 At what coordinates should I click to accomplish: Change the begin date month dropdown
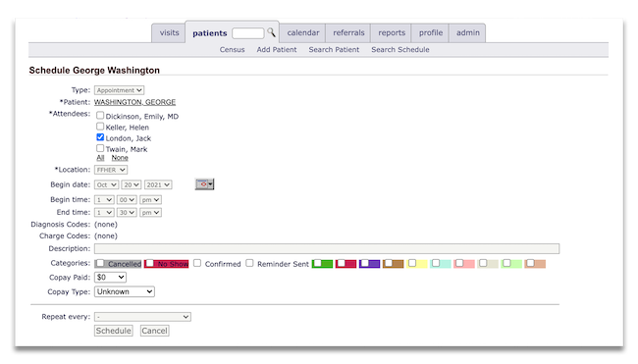click(x=106, y=184)
